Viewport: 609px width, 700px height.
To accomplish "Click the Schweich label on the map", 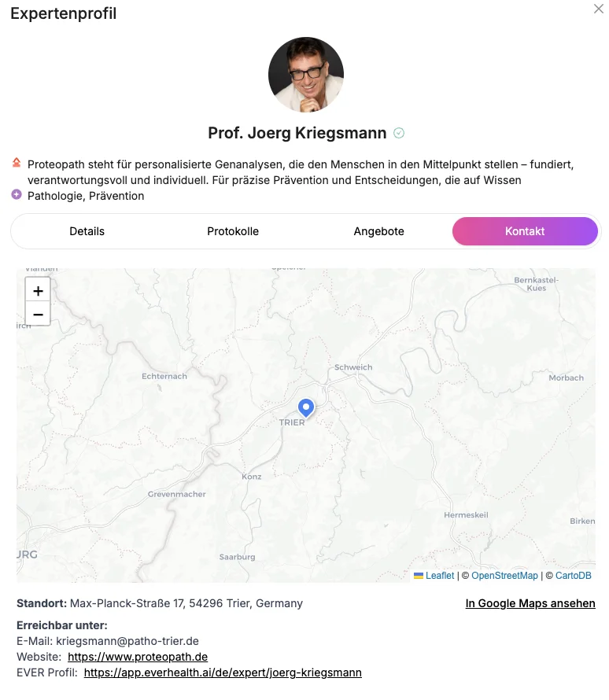I will pyautogui.click(x=353, y=367).
